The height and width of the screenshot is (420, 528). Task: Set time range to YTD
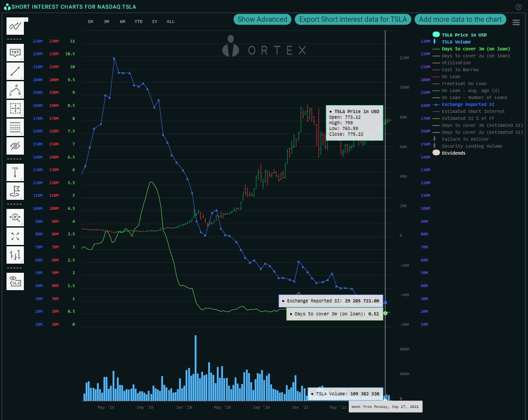coord(139,22)
